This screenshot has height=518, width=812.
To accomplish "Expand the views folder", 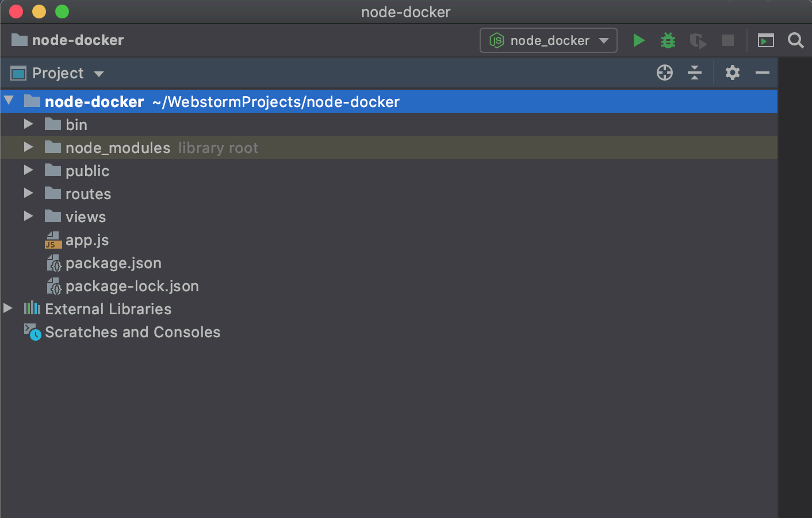I will point(28,216).
